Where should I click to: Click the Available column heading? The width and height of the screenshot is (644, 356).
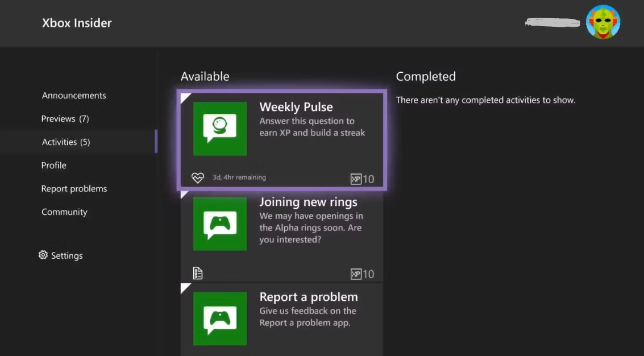[x=205, y=76]
